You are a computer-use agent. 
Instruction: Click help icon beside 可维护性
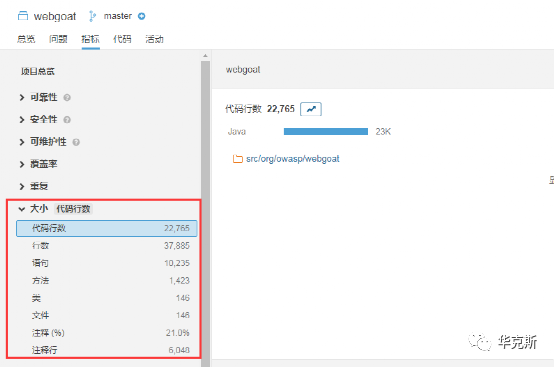pyautogui.click(x=76, y=142)
